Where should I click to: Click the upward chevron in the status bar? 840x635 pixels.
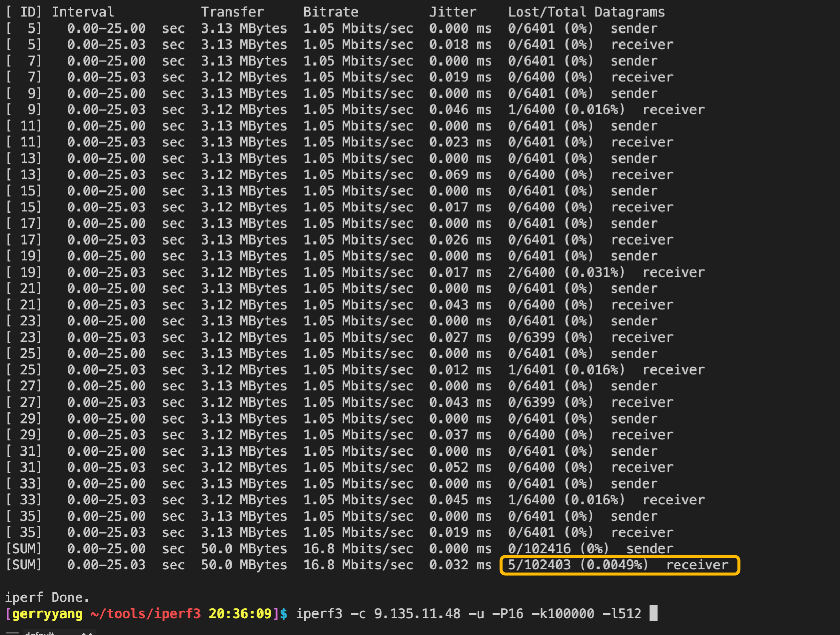pos(83,633)
